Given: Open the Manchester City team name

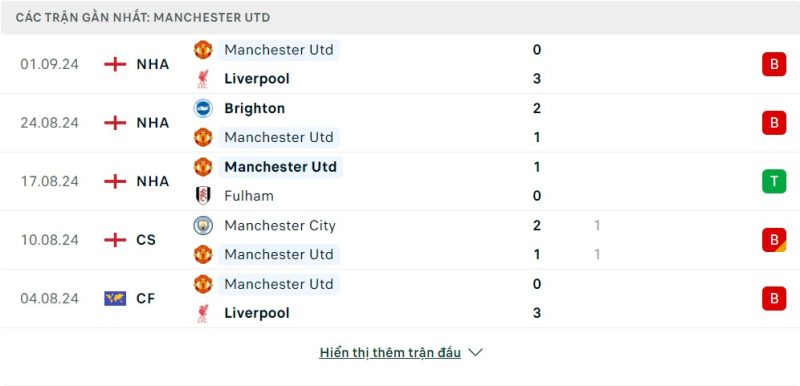Looking at the screenshot, I should click(280, 225).
